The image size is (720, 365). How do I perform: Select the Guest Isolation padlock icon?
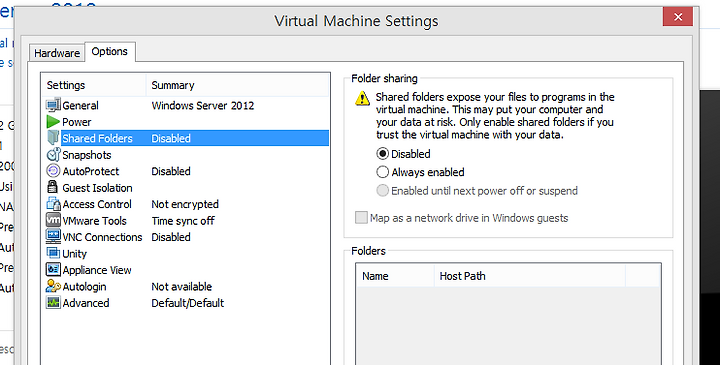(x=53, y=187)
